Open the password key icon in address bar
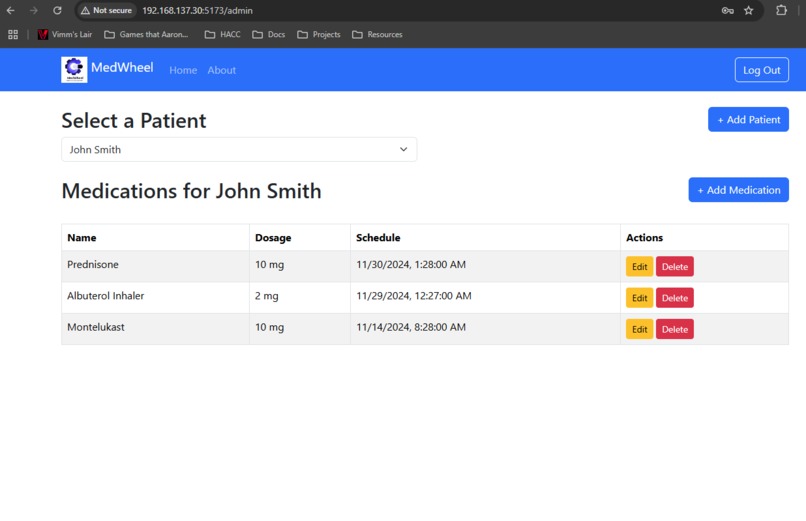 tap(727, 10)
